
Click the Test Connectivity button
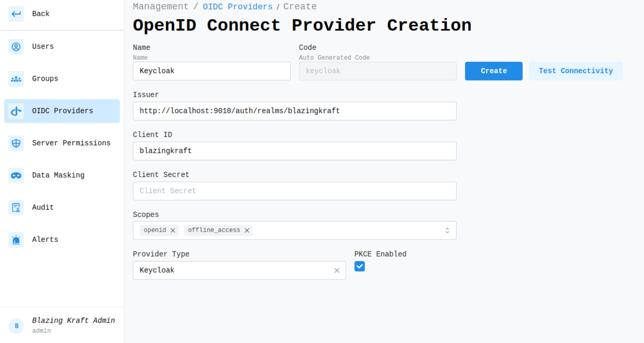point(575,71)
